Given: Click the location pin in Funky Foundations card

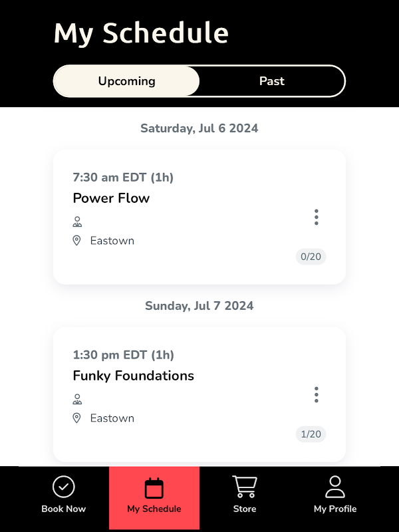Looking at the screenshot, I should 77,418.
